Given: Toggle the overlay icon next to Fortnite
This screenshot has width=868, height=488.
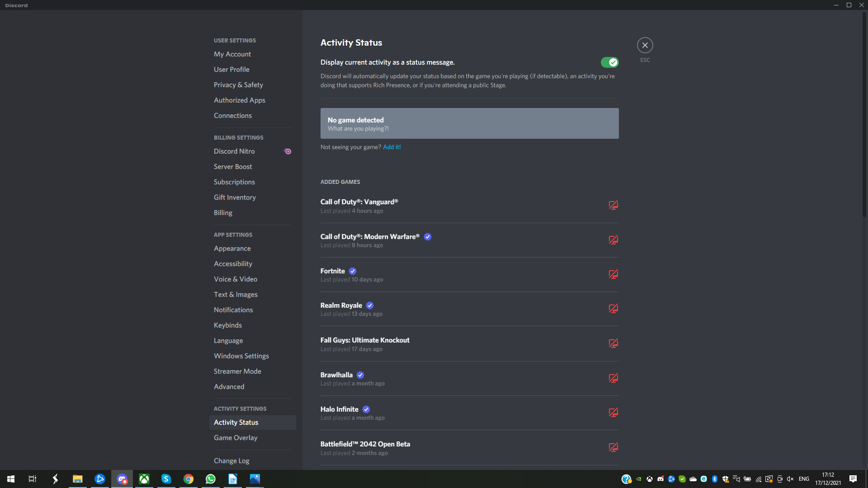Looking at the screenshot, I should point(613,274).
